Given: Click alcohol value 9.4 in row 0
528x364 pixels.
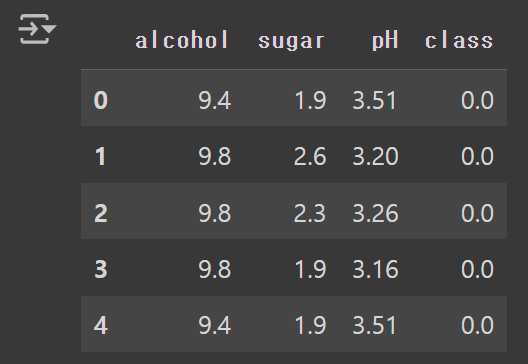Looking at the screenshot, I should [214, 100].
